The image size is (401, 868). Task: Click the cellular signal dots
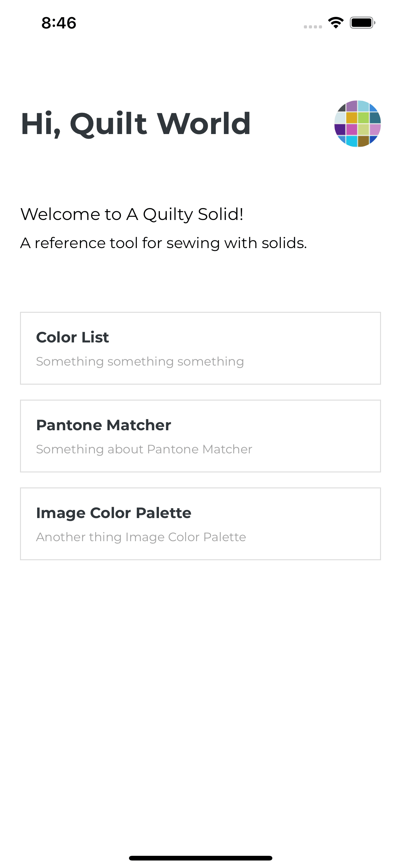[313, 27]
